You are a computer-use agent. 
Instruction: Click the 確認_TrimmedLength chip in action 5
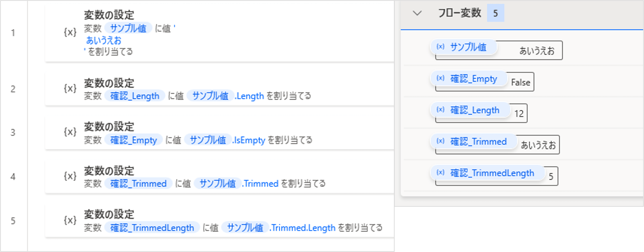pos(152,228)
